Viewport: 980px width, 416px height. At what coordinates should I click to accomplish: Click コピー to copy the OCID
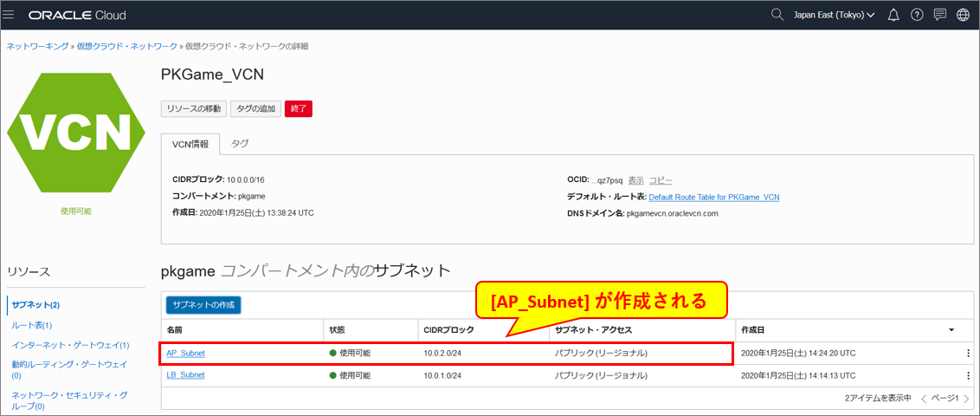tap(660, 180)
